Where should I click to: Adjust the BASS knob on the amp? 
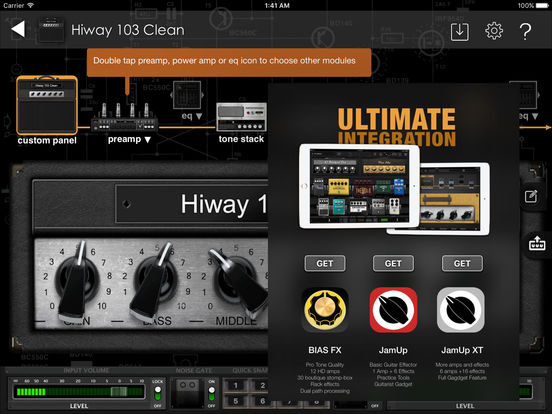[155, 281]
